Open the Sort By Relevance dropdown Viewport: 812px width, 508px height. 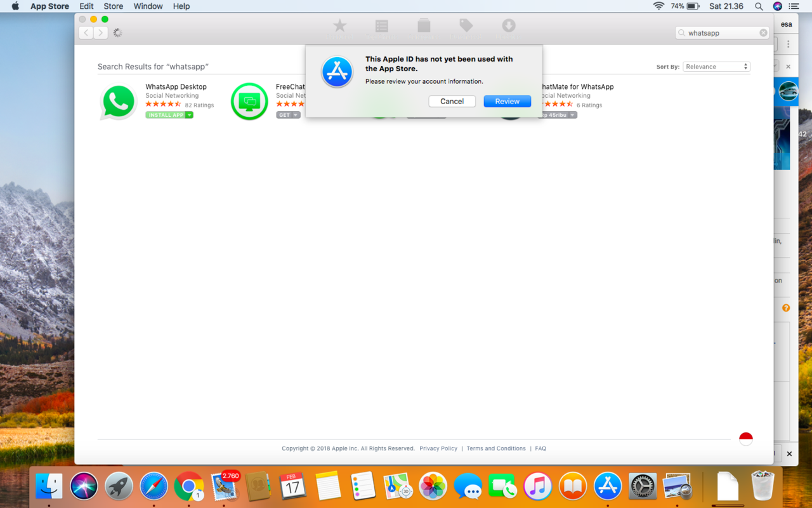(716, 67)
